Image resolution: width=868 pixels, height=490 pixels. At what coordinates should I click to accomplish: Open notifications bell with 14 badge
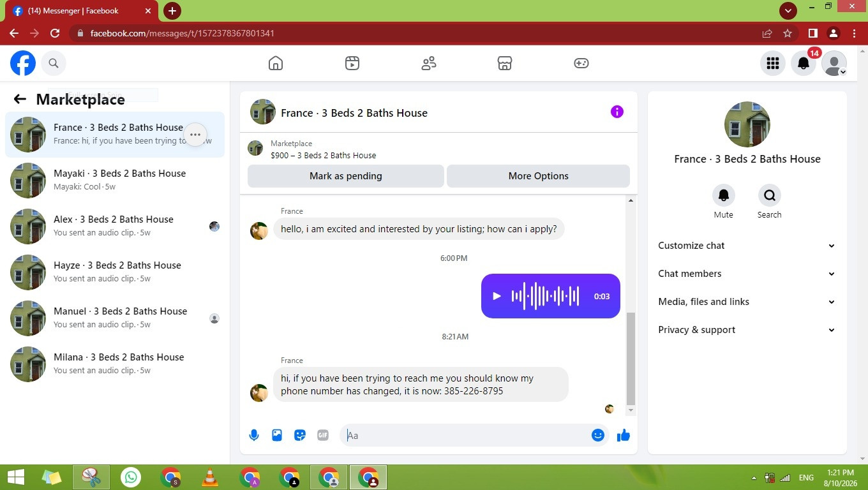(x=804, y=63)
